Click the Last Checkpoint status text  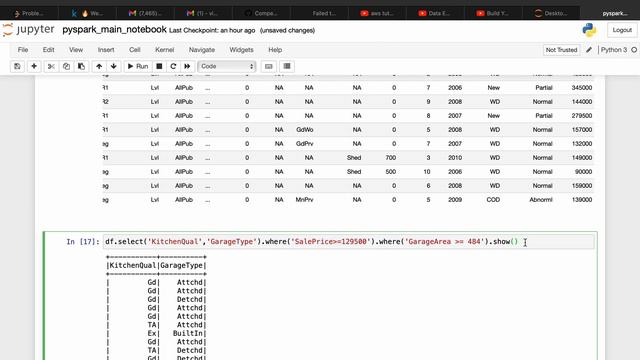(212, 31)
